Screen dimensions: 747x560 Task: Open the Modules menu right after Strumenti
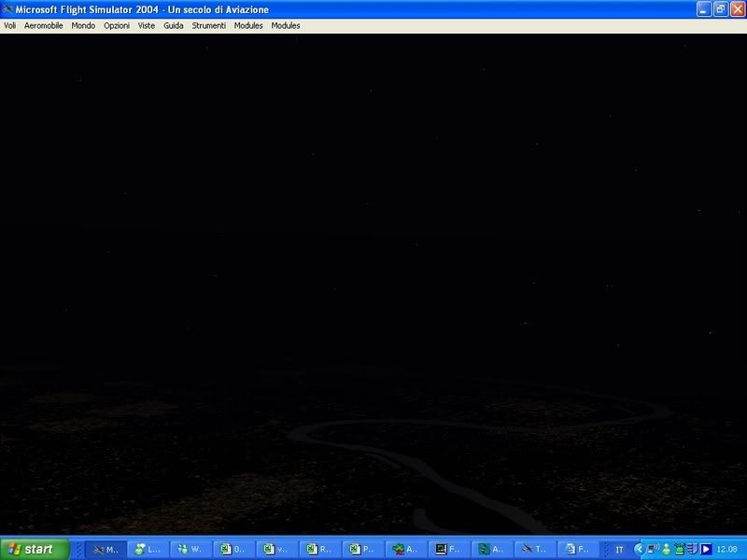point(248,26)
